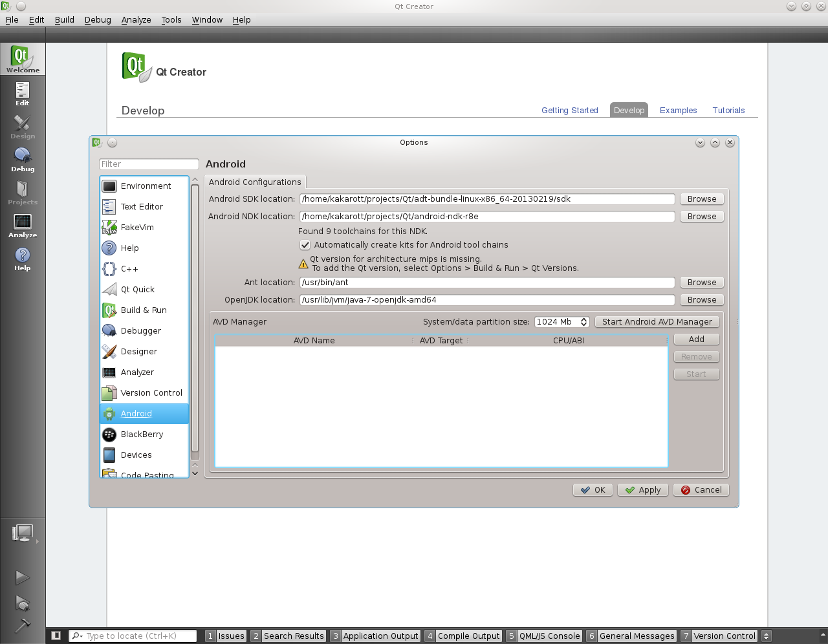The image size is (828, 644).
Task: Uncheck Automatically create kits for Android tool chains
Action: coord(305,245)
